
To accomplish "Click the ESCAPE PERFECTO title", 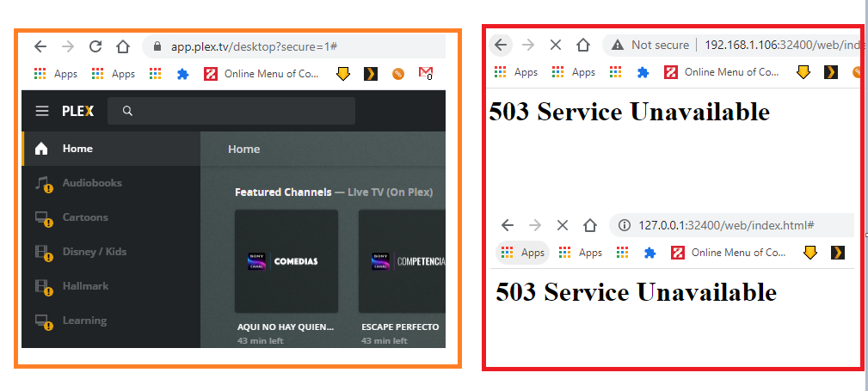I will tap(400, 327).
